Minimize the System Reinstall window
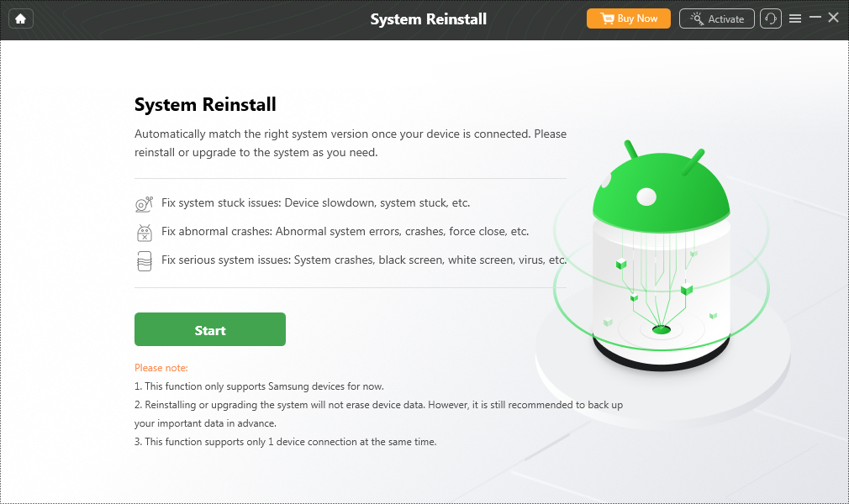Screen dimensions: 849x504 (x=815, y=18)
